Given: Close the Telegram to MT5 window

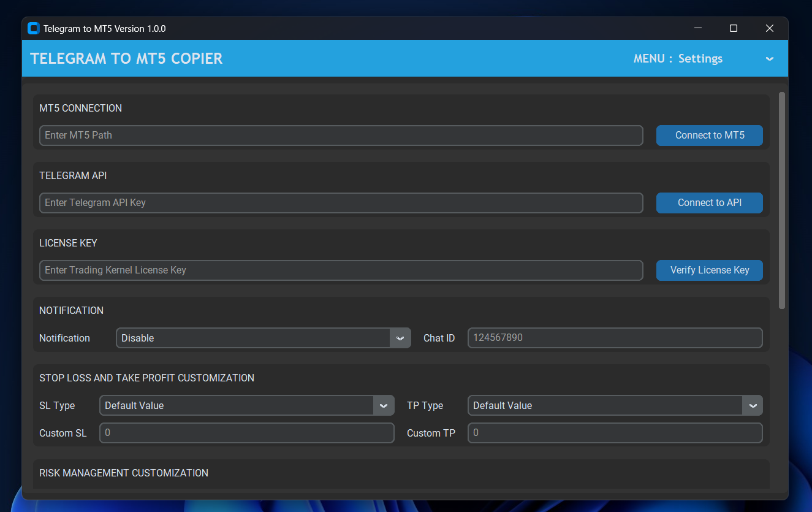Looking at the screenshot, I should 770,28.
